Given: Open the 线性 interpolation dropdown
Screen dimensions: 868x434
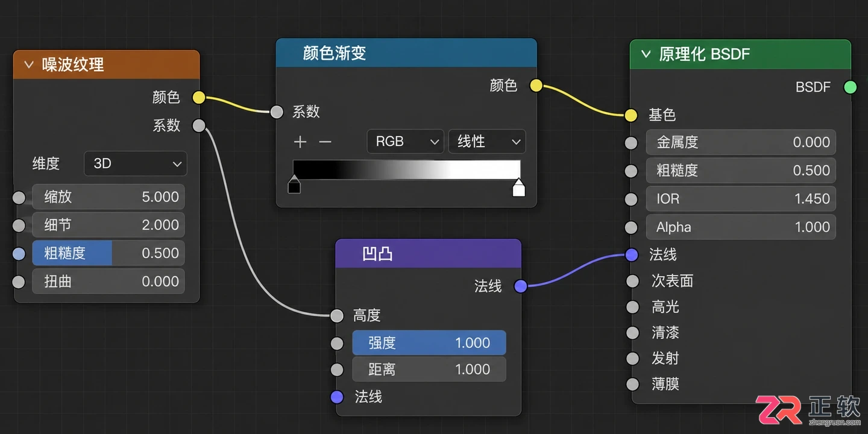Looking at the screenshot, I should (487, 142).
